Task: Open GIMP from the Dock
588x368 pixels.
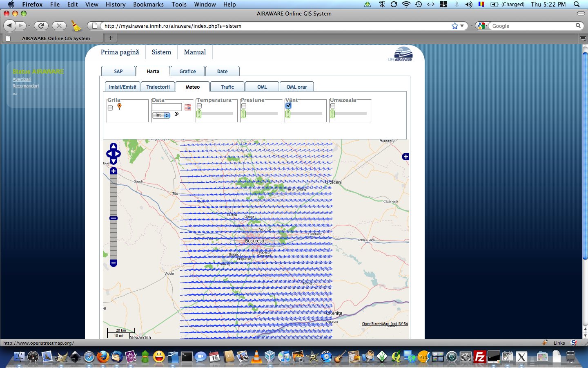Action: [x=61, y=357]
